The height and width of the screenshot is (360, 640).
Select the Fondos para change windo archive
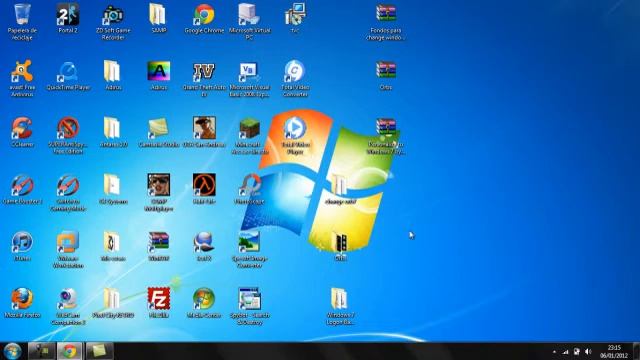click(386, 14)
